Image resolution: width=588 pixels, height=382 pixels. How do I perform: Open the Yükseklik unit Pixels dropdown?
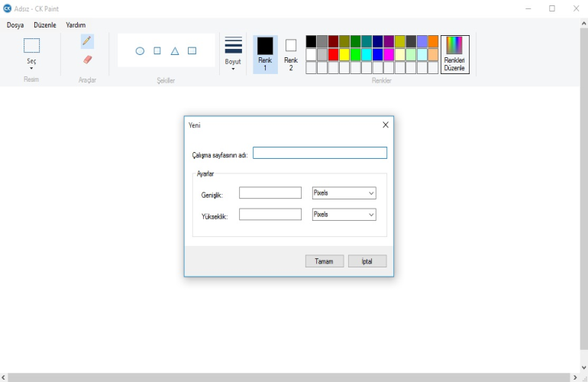pyautogui.click(x=344, y=215)
